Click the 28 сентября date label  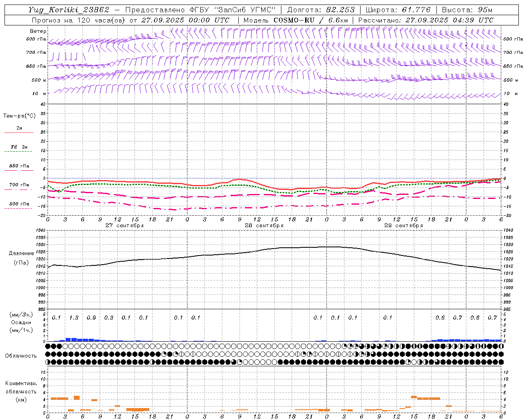click(264, 226)
